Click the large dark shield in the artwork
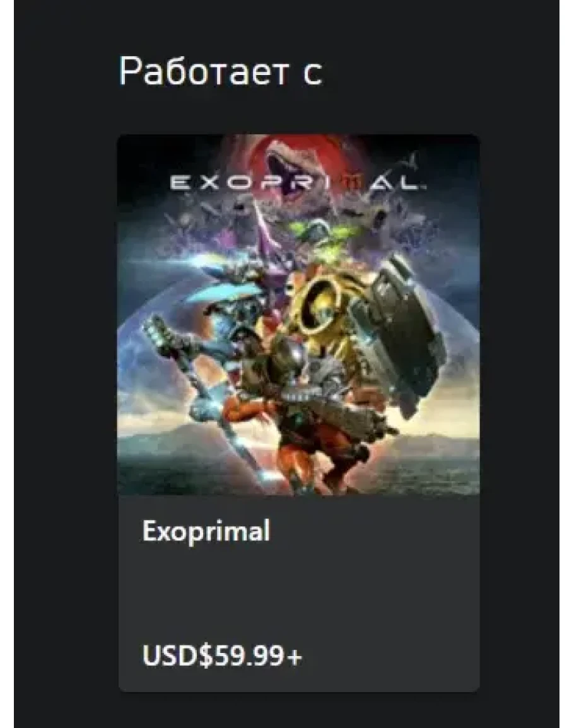 pos(404,334)
